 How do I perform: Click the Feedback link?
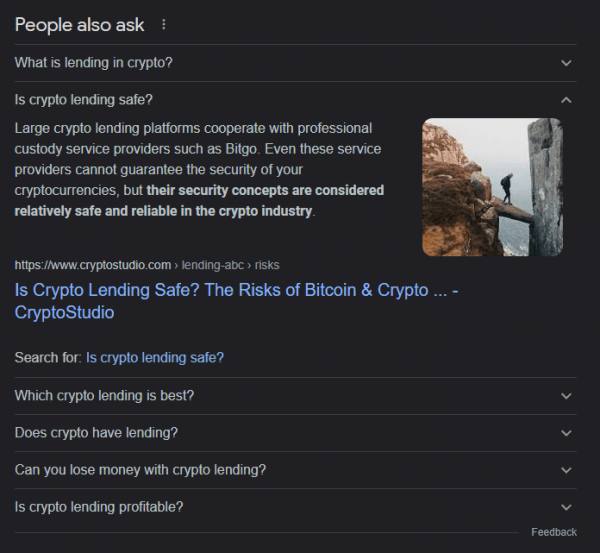tap(554, 532)
